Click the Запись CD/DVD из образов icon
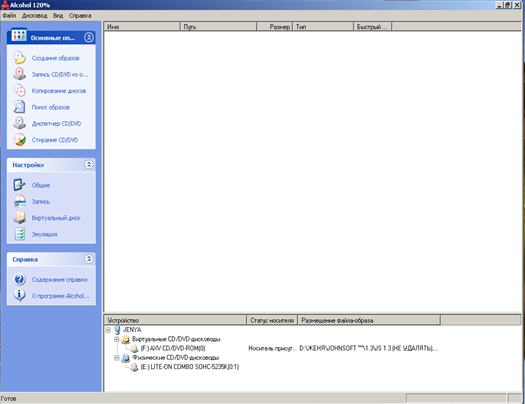This screenshot has width=525, height=404. 20,74
